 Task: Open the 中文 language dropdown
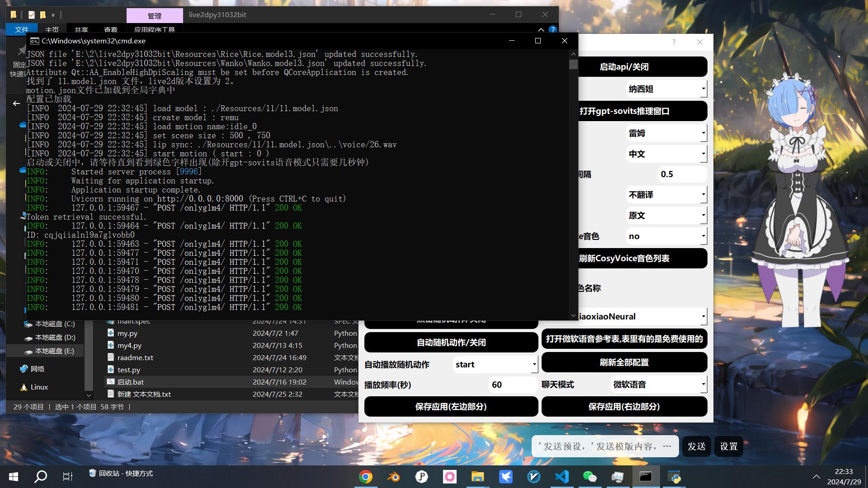tap(666, 154)
